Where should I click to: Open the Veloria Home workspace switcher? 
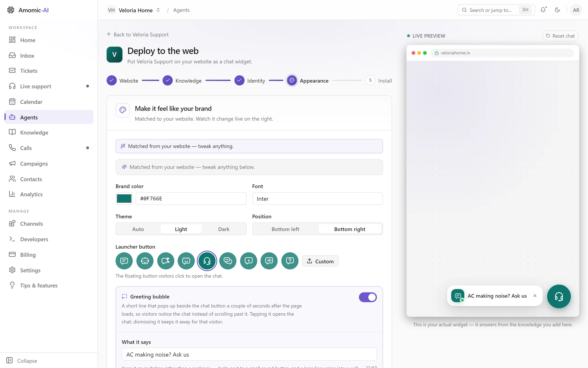point(134,10)
